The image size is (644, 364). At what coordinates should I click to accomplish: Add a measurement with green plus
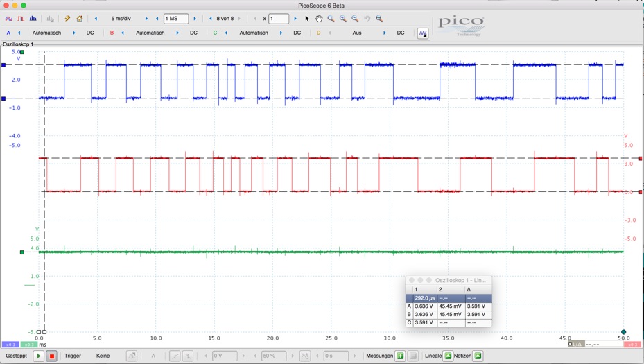coord(400,356)
